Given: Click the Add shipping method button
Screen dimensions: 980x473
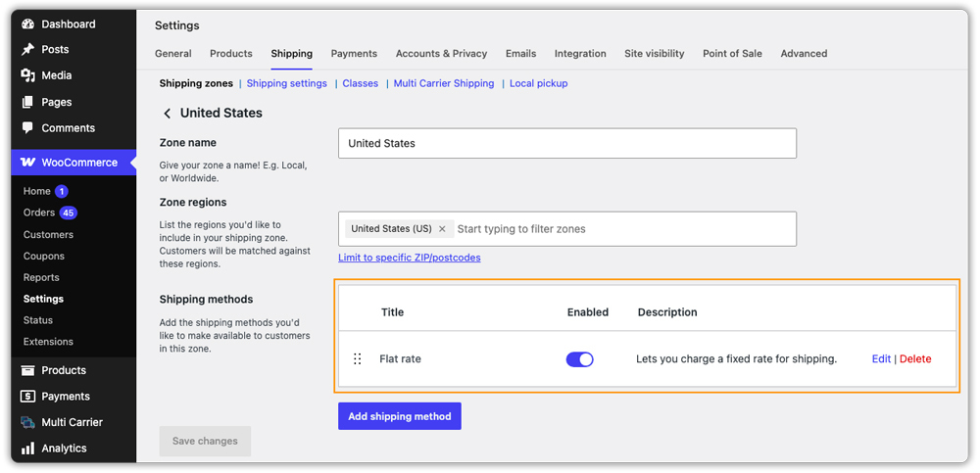Looking at the screenshot, I should pyautogui.click(x=400, y=416).
